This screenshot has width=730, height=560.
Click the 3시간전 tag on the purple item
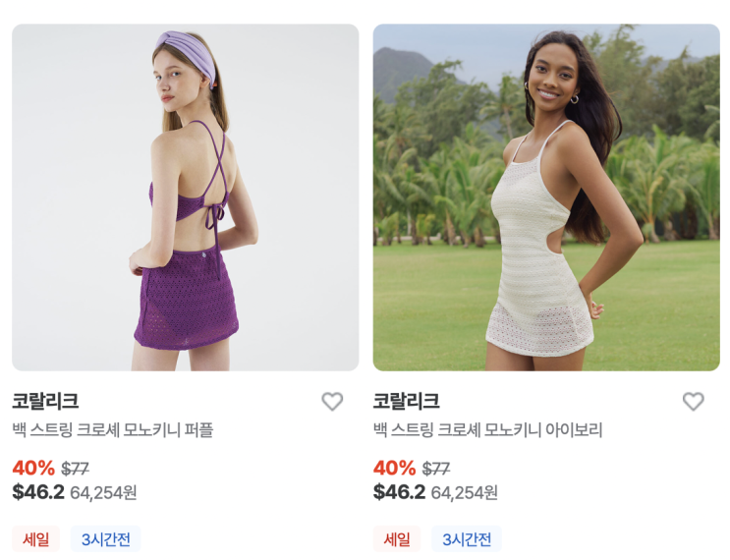[106, 539]
